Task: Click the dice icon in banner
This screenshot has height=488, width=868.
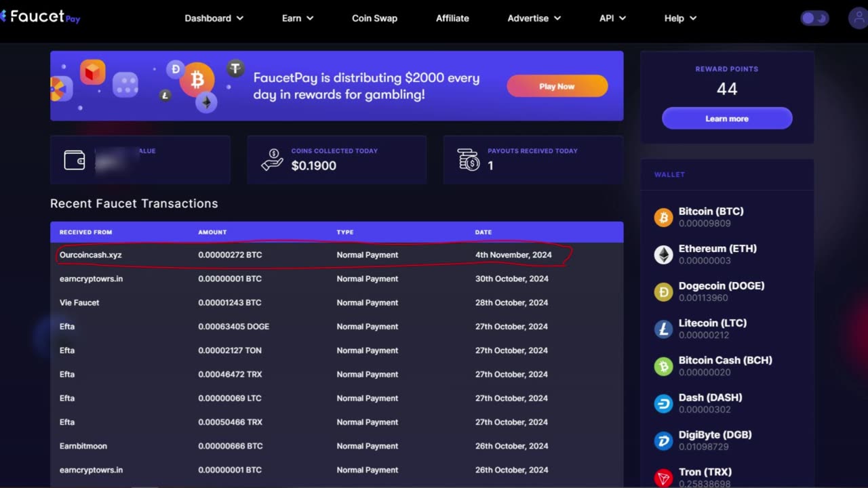Action: pos(125,85)
